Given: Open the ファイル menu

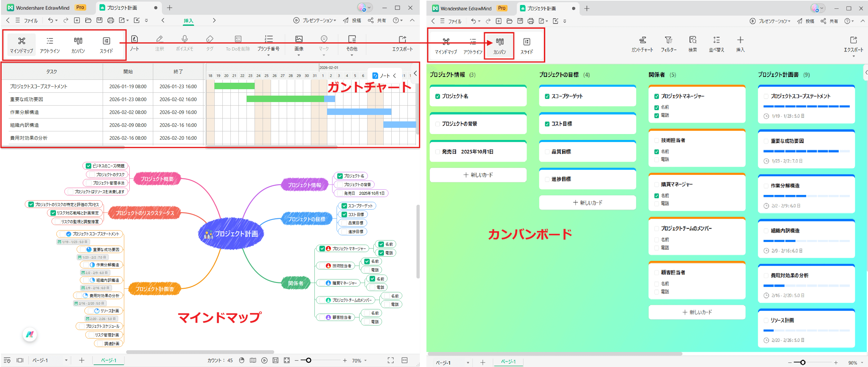Looking at the screenshot, I should [30, 20].
